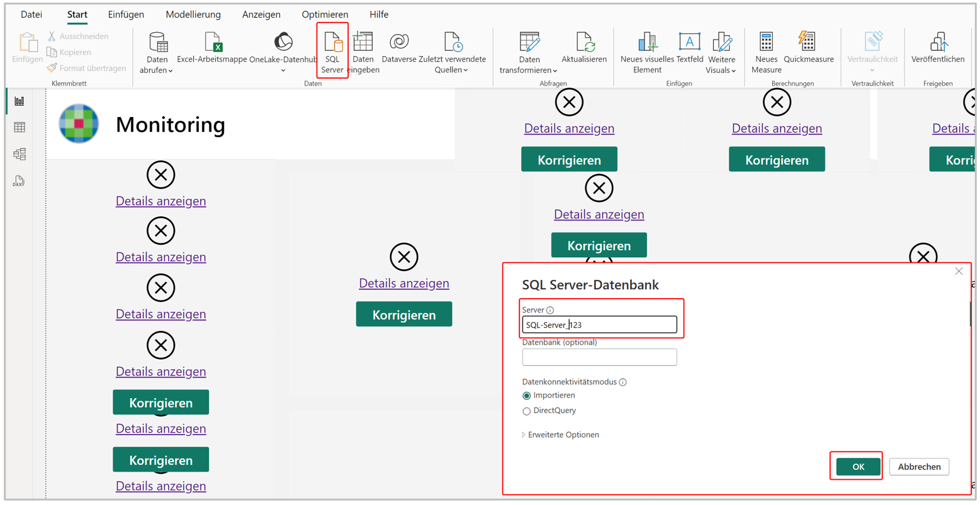This screenshot has width=980, height=505.
Task: Open the Datei menu
Action: (31, 14)
